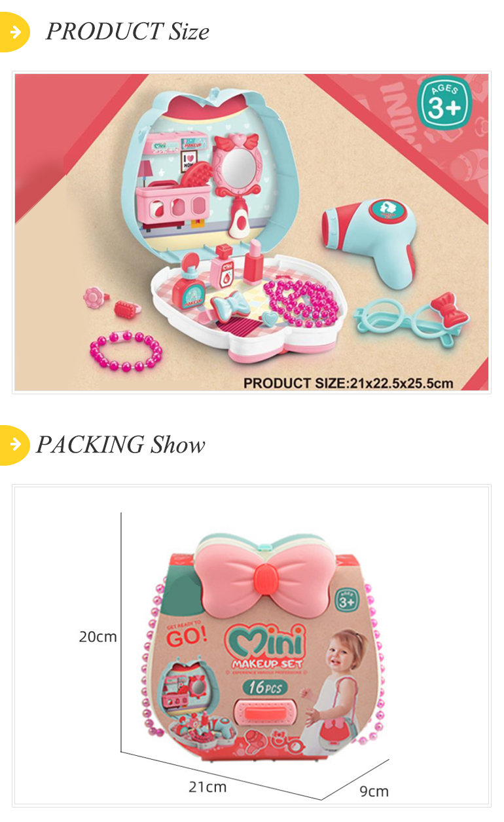Click the 16 PCS label on box
Screen dimensions: 504x822
264,688
